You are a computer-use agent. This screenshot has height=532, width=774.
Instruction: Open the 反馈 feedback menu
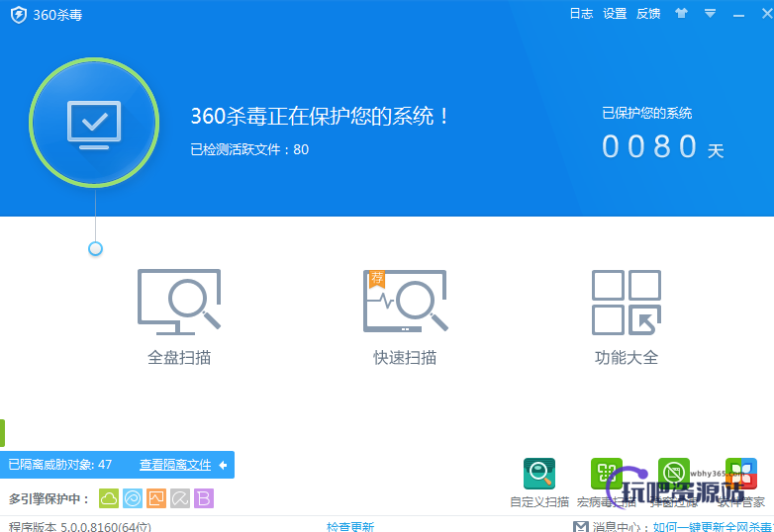point(648,13)
